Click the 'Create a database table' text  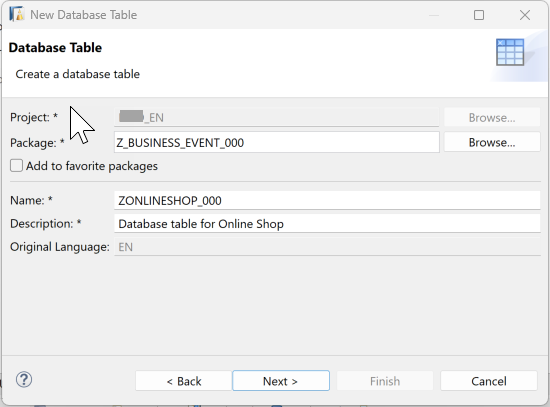[x=78, y=74]
